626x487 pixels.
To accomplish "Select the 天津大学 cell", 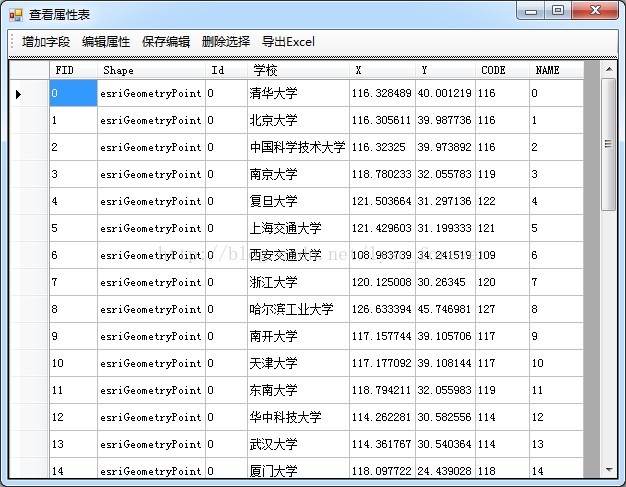I will pos(298,363).
